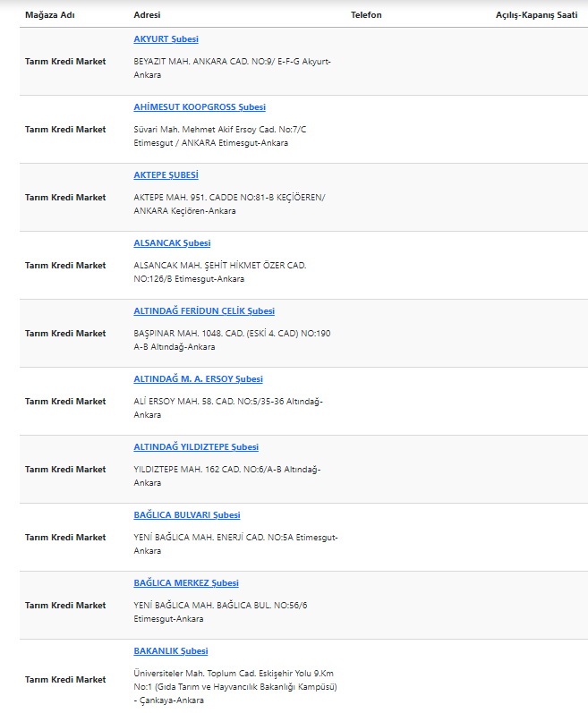Click the Açılış-Kapanış Saati column header
The height and width of the screenshot is (713, 588).
tap(537, 15)
